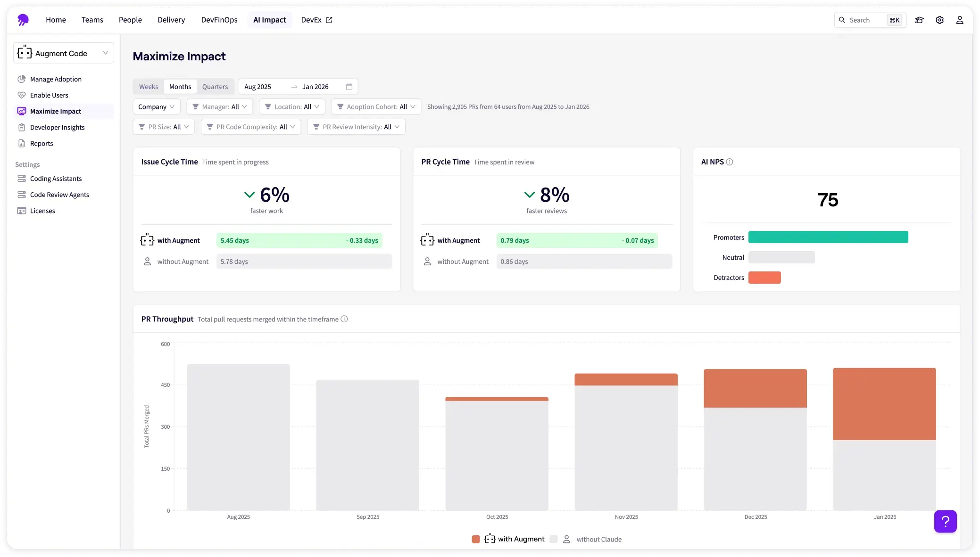Open the date range calendar icon
Viewport: 980px width, 557px height.
(349, 87)
